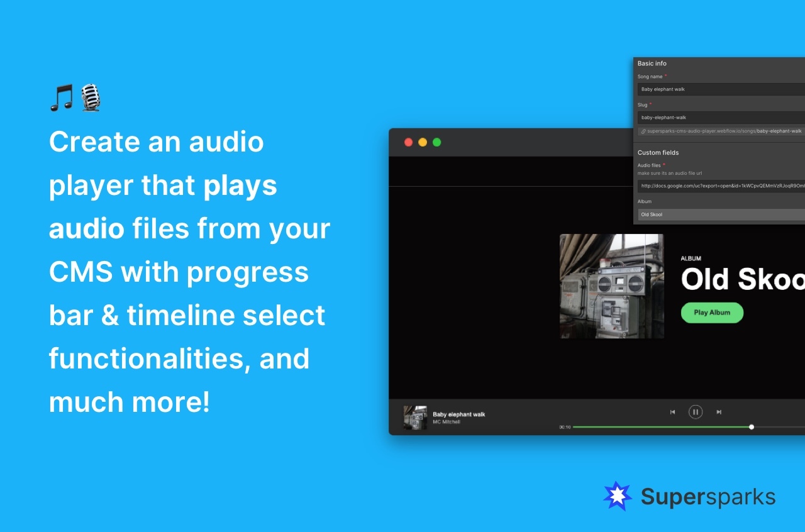
Task: Open the supersparks webflow.io song URL link
Action: tap(724, 131)
